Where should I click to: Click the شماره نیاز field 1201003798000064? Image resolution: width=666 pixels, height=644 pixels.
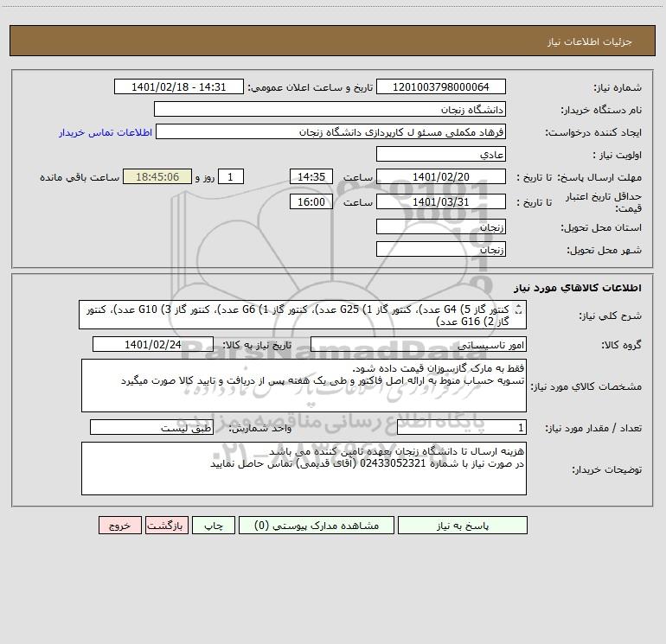click(441, 86)
